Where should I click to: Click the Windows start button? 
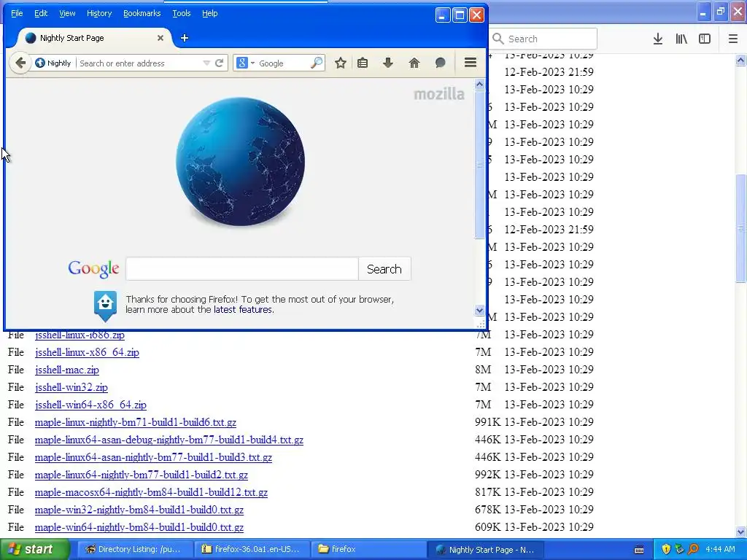point(34,550)
